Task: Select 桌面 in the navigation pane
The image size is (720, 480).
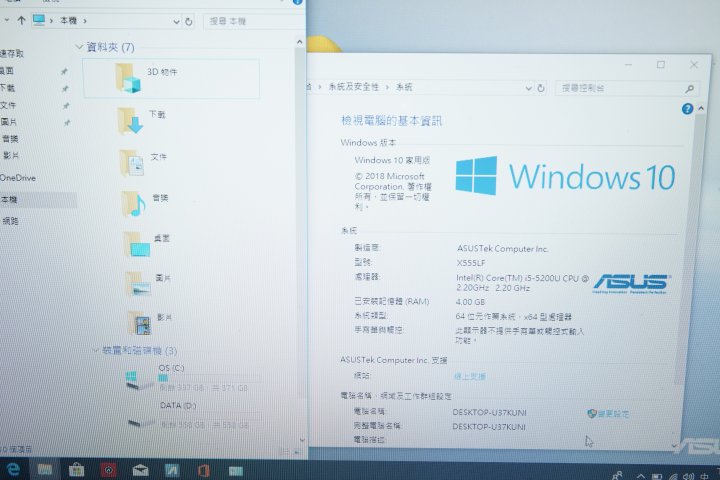Action: [x=7, y=71]
